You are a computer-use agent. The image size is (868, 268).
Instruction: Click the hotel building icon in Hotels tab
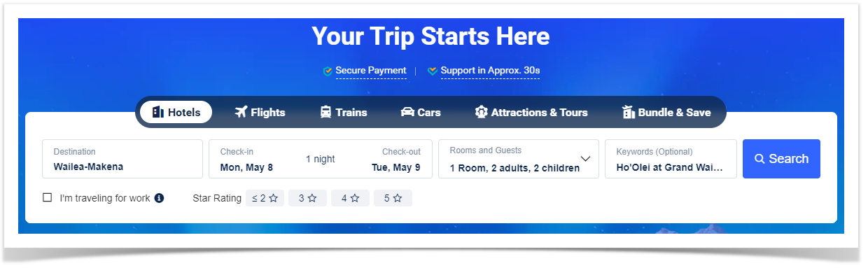click(157, 112)
